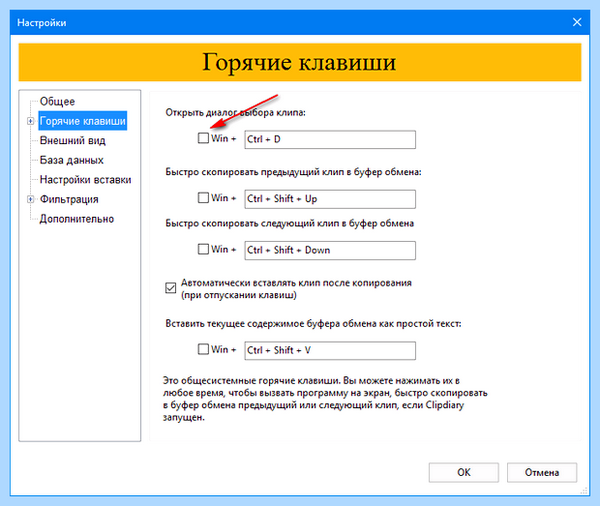600x506 pixels.
Task: Select Общее in the settings tree
Action: click(57, 101)
